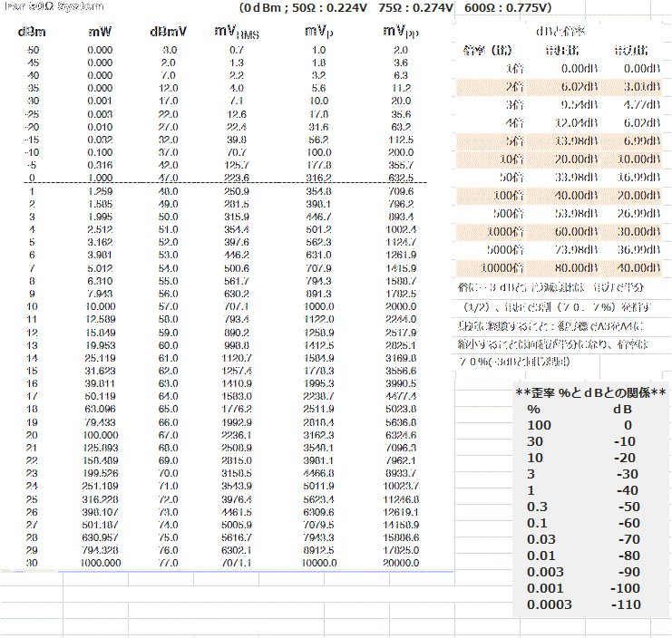This screenshot has height=638, width=672.
Task: Click 53.98dB in the 500倍 row
Action: [x=577, y=214]
